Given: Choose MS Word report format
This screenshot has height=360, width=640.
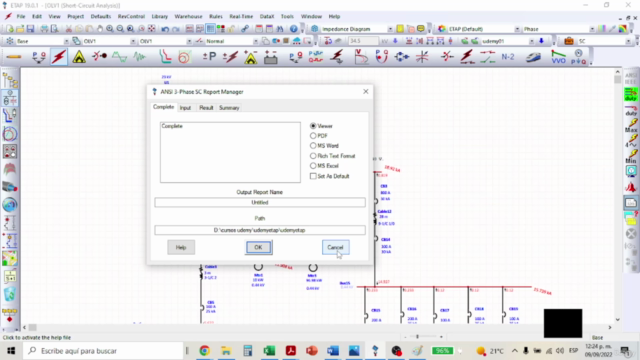Looking at the screenshot, I should (313, 146).
